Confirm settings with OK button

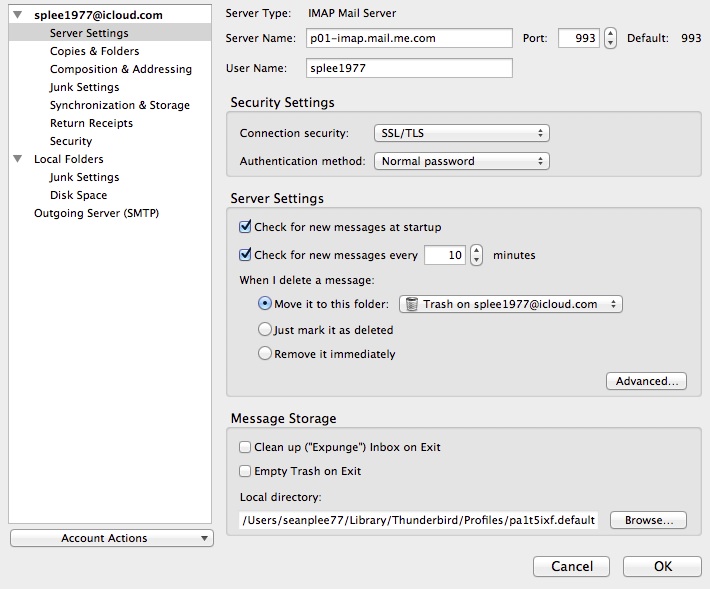pyautogui.click(x=662, y=566)
